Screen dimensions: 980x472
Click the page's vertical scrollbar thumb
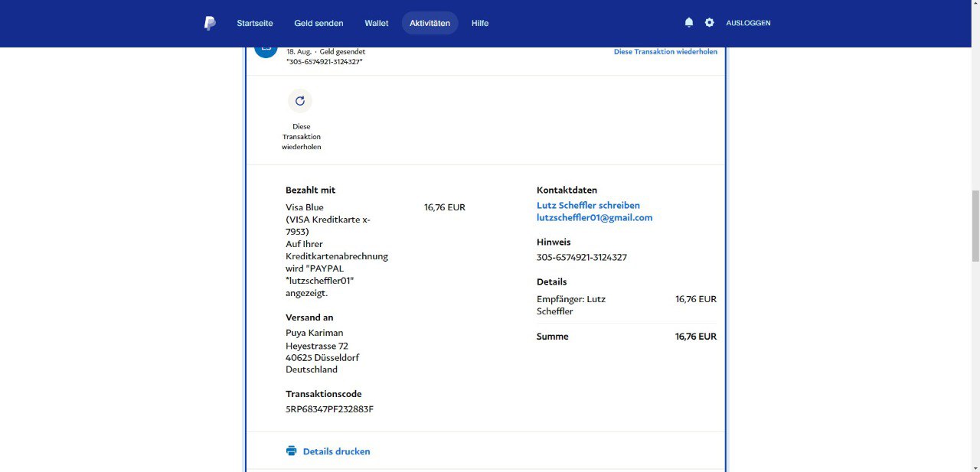click(x=974, y=226)
